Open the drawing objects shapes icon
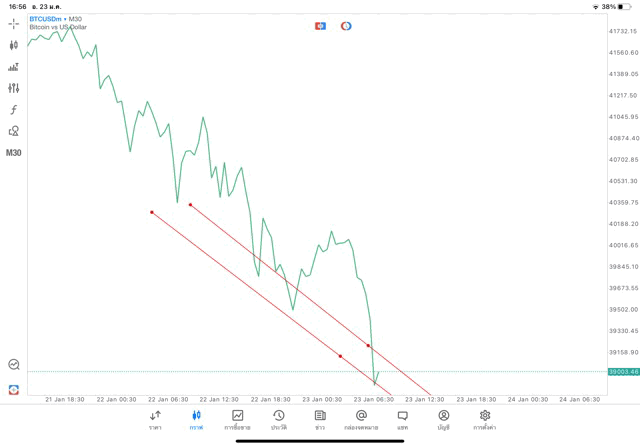The height and width of the screenshot is (447, 640). 14,131
